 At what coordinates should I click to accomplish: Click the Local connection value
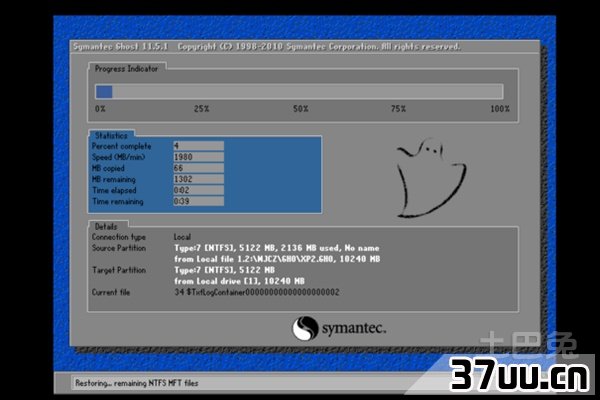pyautogui.click(x=182, y=237)
